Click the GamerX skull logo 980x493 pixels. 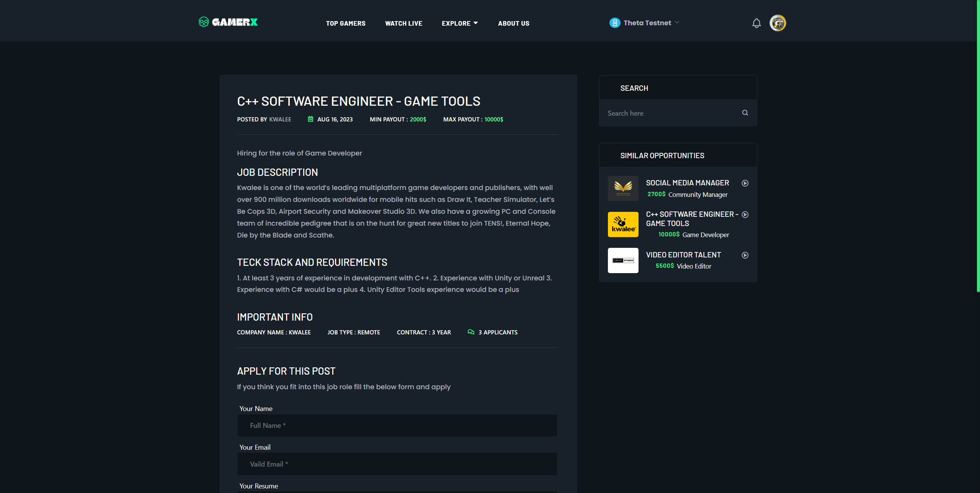point(204,23)
